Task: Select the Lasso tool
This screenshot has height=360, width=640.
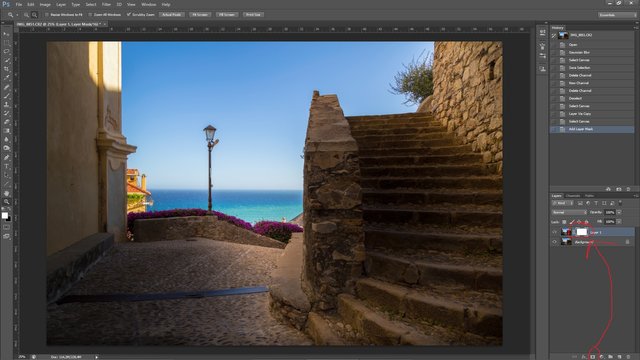Action: click(x=6, y=52)
